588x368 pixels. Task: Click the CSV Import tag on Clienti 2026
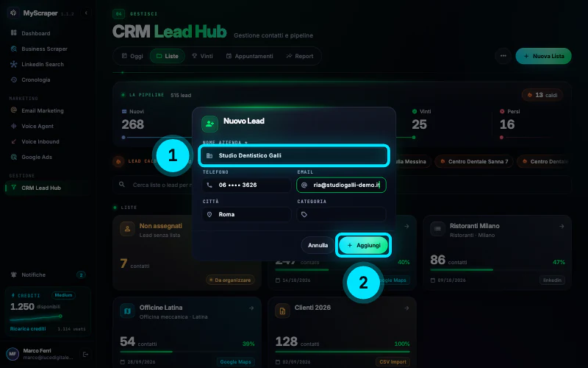(392, 362)
